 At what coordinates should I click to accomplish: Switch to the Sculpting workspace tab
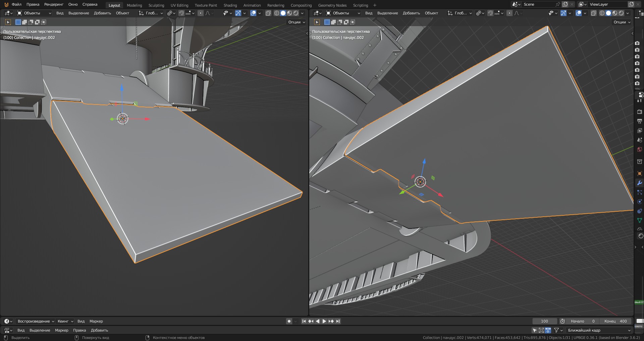(x=156, y=5)
